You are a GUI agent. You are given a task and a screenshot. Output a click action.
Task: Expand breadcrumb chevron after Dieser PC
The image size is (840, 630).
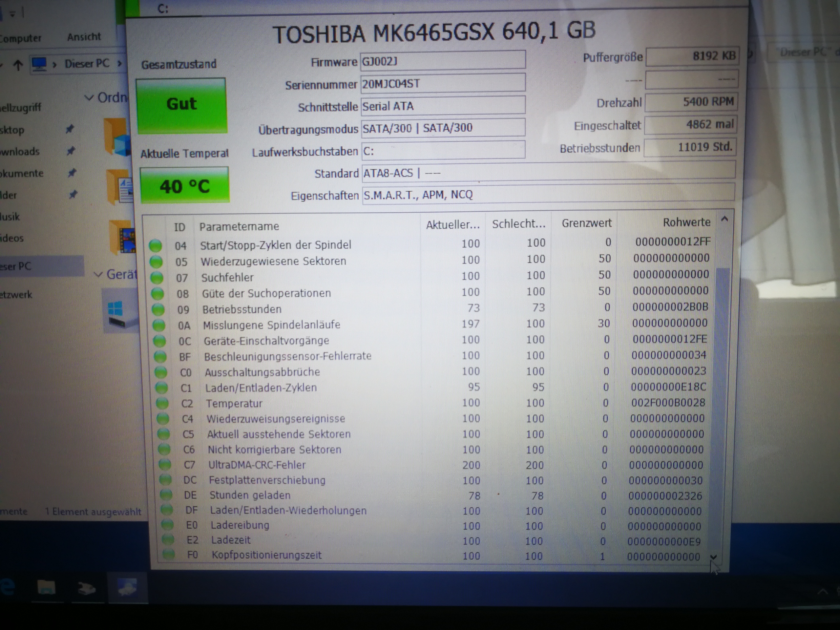tap(120, 63)
